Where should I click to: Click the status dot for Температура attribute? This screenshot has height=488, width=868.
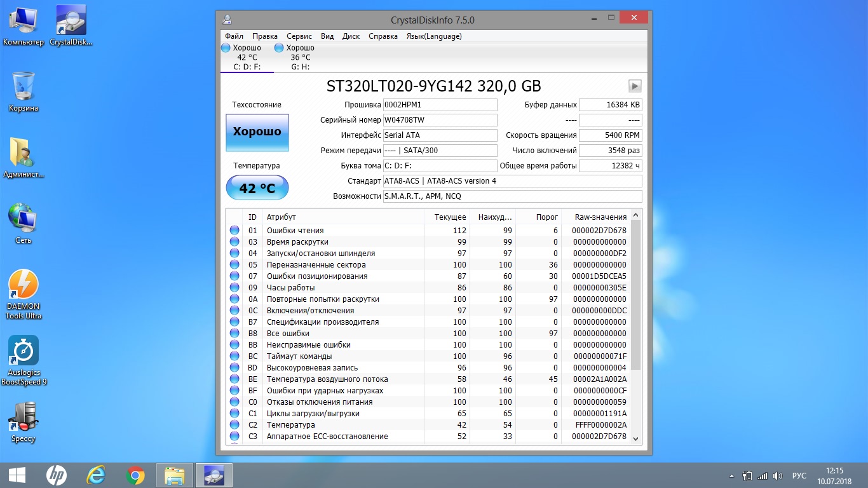click(234, 425)
